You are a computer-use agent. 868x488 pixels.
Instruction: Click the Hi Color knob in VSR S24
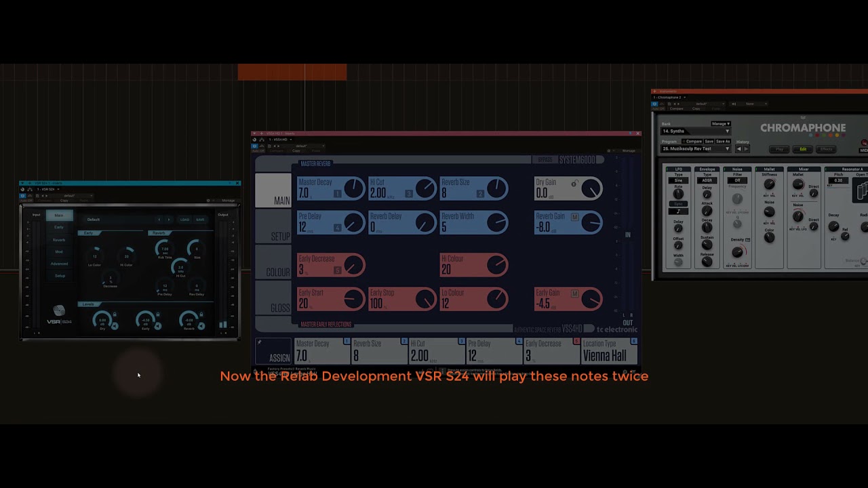126,256
